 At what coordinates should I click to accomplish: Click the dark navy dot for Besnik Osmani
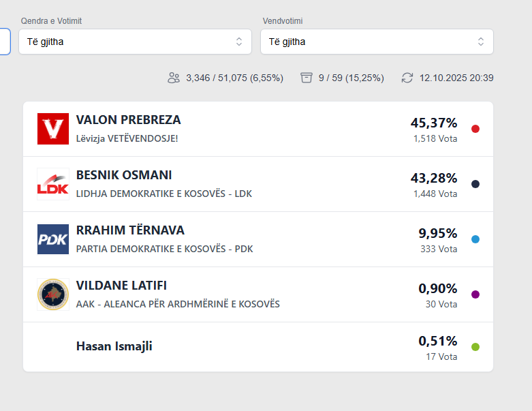pyautogui.click(x=475, y=184)
